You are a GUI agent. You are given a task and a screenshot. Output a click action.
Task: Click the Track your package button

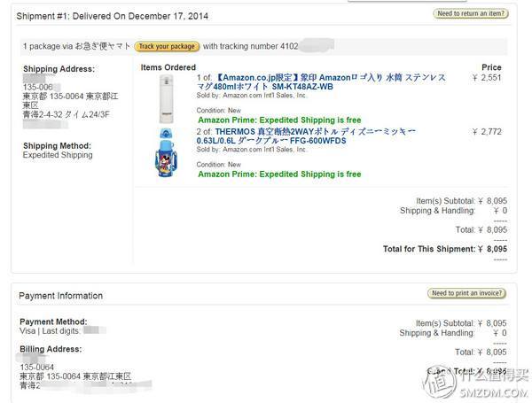tap(167, 46)
